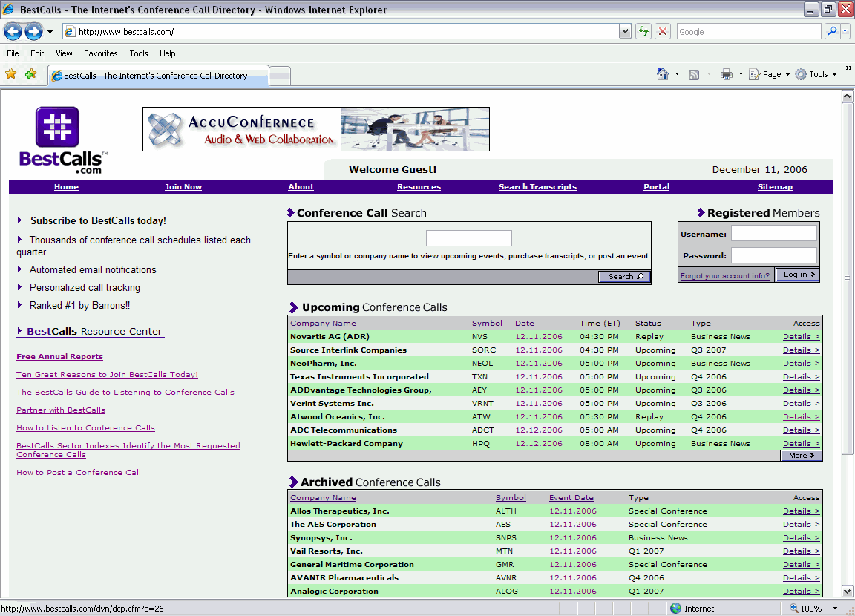Navigate back using the Back arrow
The height and width of the screenshot is (616, 855).
click(x=13, y=31)
